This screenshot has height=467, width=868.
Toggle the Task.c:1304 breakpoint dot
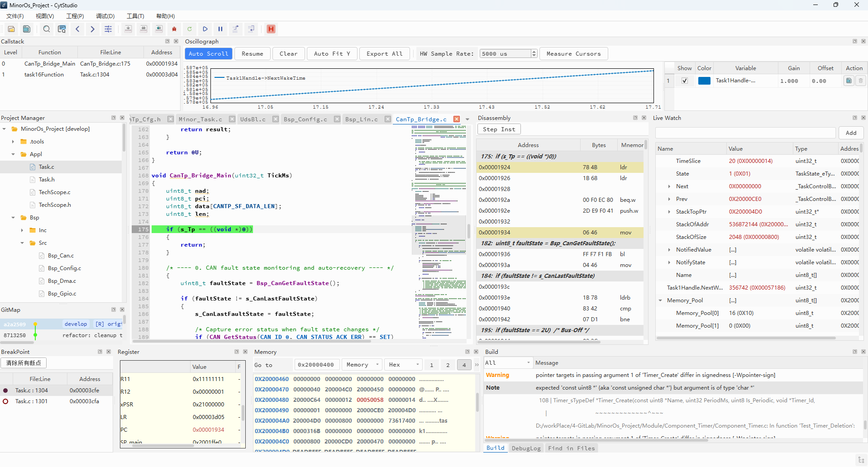[5, 390]
